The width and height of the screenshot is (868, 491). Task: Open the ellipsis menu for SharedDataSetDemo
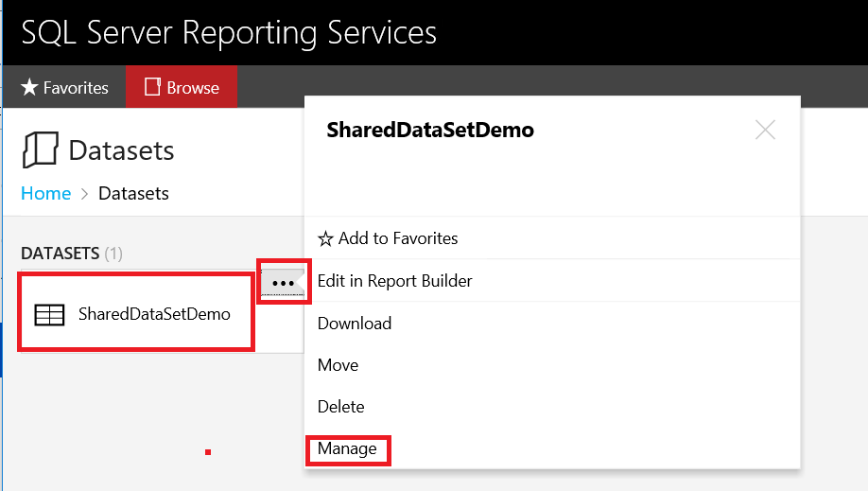(x=283, y=283)
